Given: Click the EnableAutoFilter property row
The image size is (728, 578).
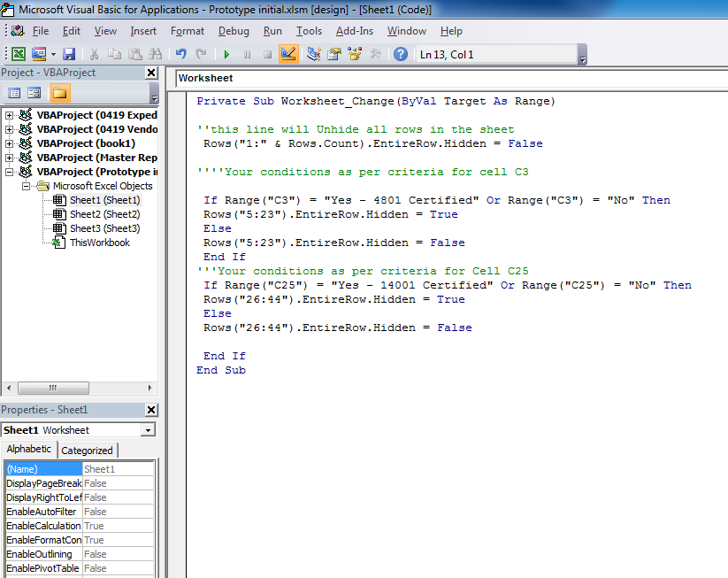Looking at the screenshot, I should tap(80, 512).
